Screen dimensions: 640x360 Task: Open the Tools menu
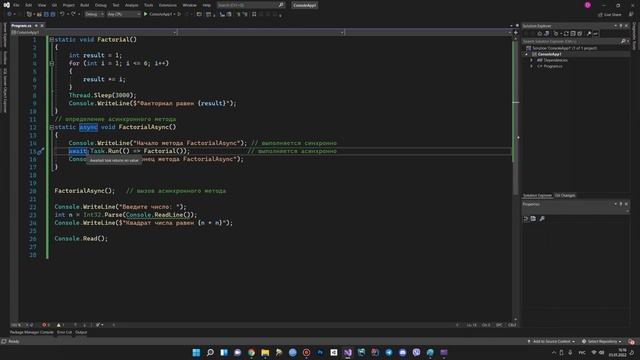pyautogui.click(x=149, y=5)
